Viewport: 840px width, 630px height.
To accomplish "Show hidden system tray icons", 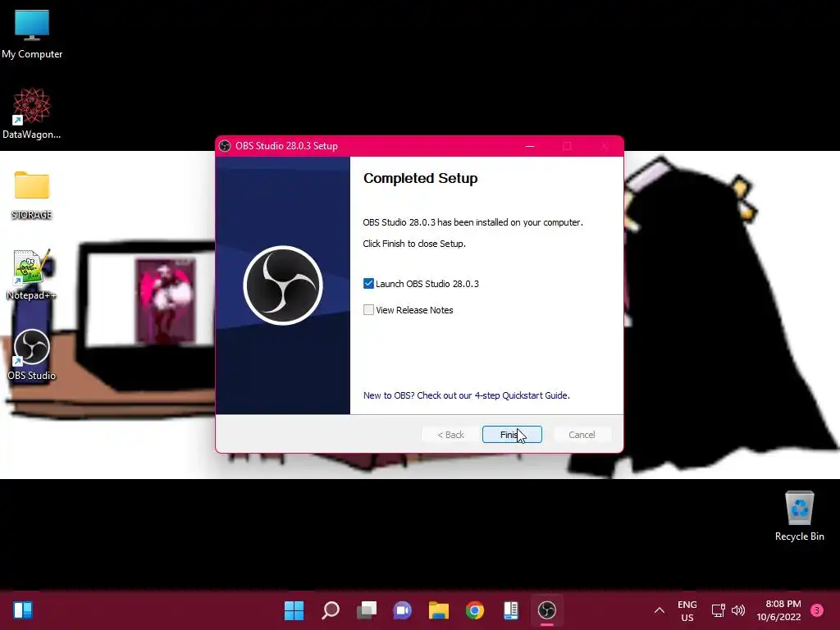I will pyautogui.click(x=660, y=610).
